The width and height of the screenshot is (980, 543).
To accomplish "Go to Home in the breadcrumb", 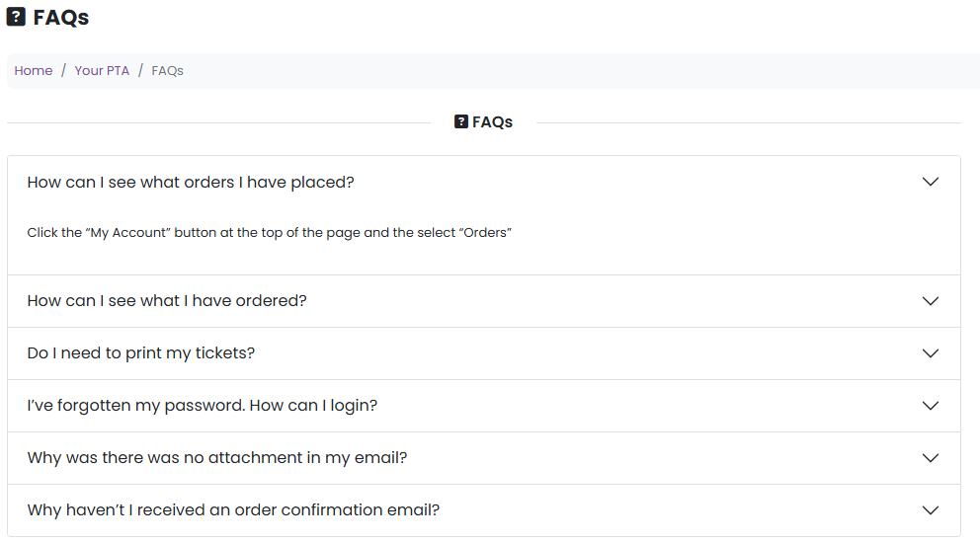I will click(x=34, y=71).
